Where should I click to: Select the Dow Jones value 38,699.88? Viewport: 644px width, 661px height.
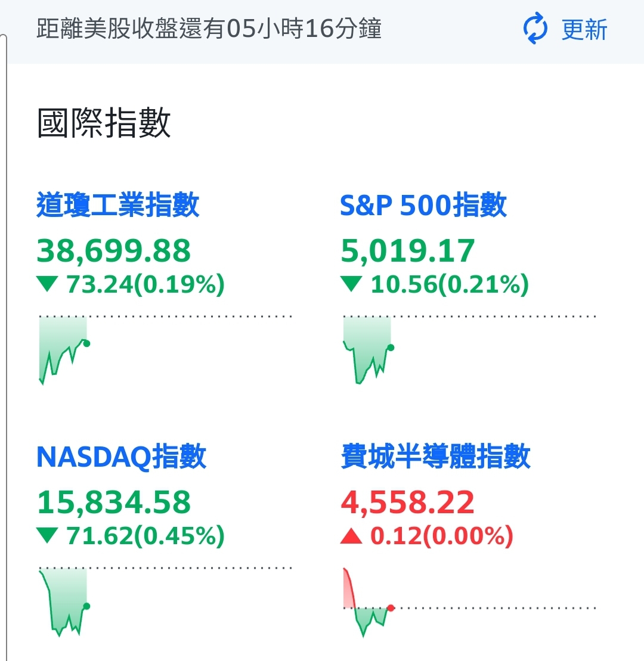point(114,251)
